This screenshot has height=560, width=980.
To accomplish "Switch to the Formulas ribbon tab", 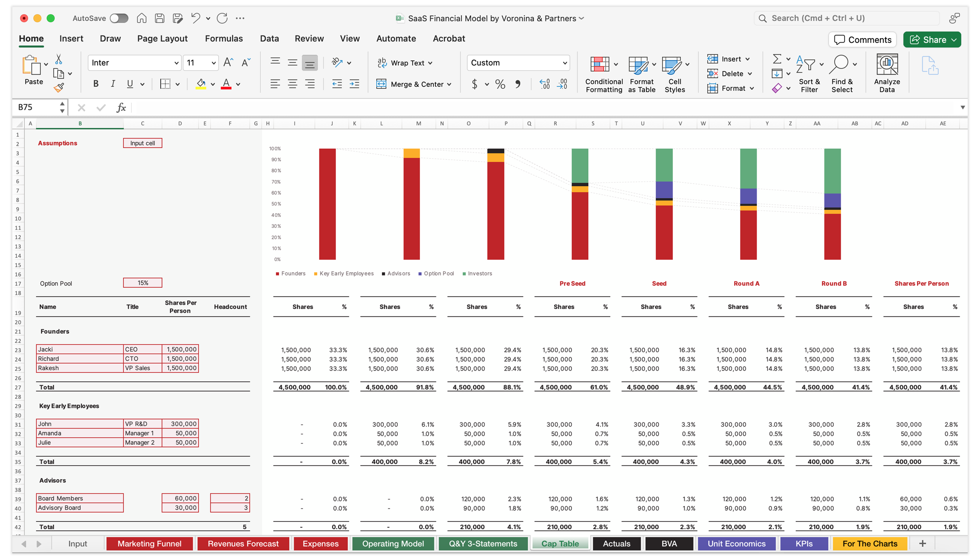I will coord(224,39).
